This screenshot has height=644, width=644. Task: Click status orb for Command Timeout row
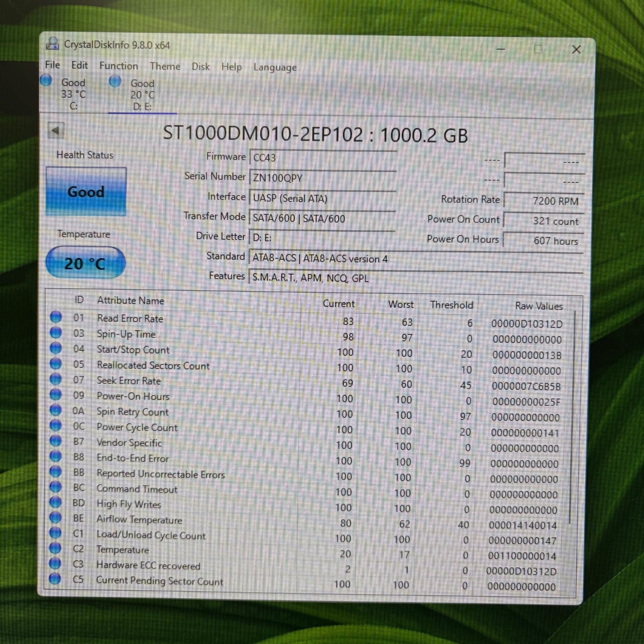[x=56, y=487]
